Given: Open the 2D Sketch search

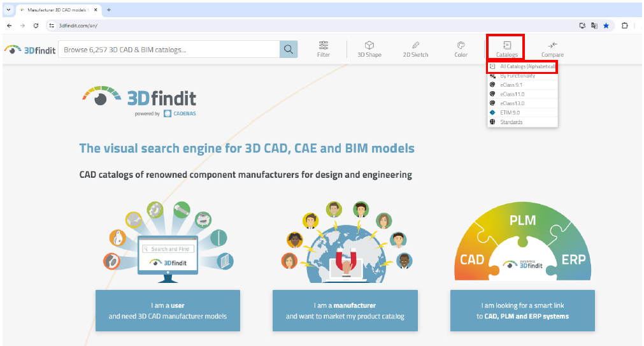Looking at the screenshot, I should point(415,49).
